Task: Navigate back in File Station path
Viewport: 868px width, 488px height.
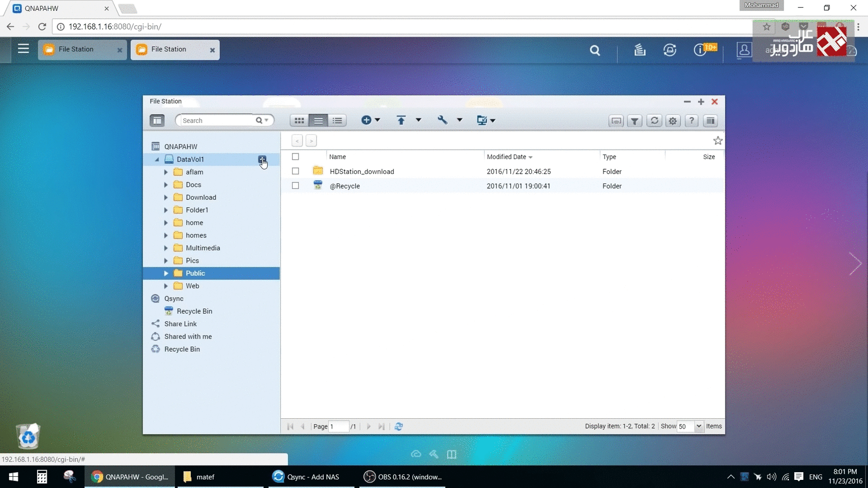Action: [297, 141]
